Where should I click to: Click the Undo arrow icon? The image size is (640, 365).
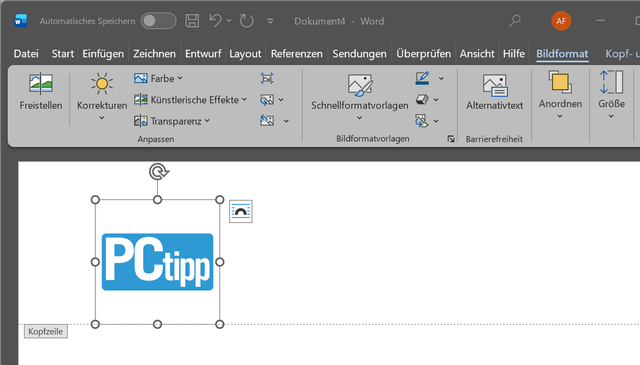click(215, 20)
